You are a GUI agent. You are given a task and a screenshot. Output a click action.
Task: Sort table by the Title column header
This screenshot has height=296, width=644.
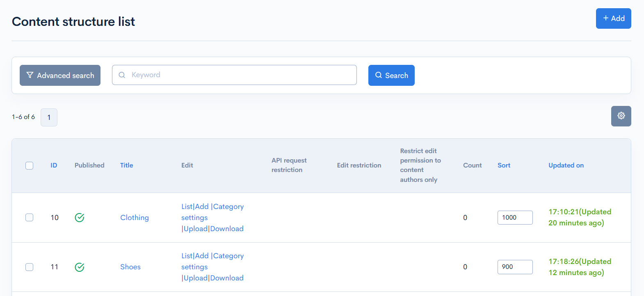pyautogui.click(x=127, y=165)
